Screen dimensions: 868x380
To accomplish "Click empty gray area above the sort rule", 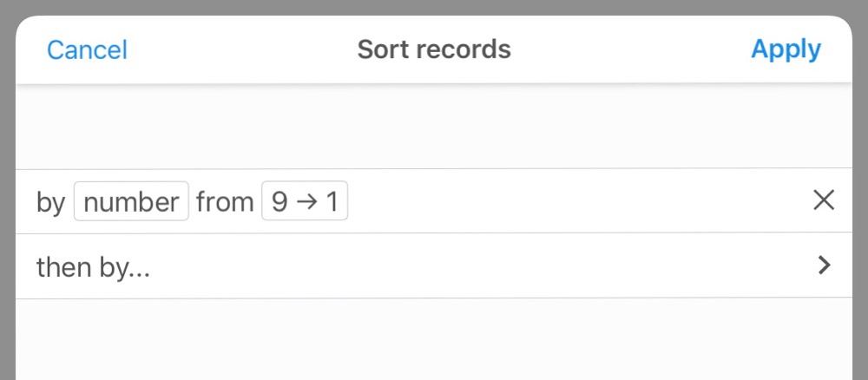I will point(434,126).
